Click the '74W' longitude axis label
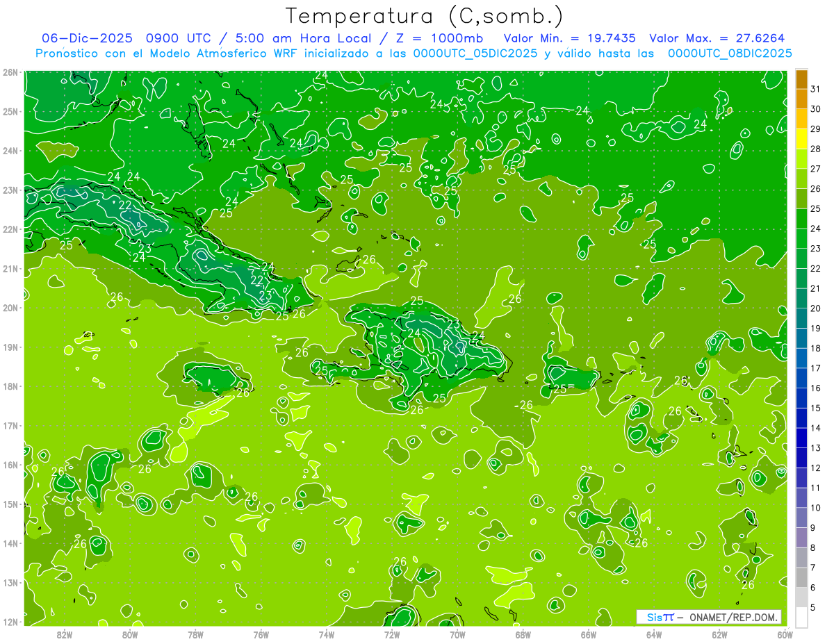Viewport: 834px width, 644px height. tap(326, 634)
